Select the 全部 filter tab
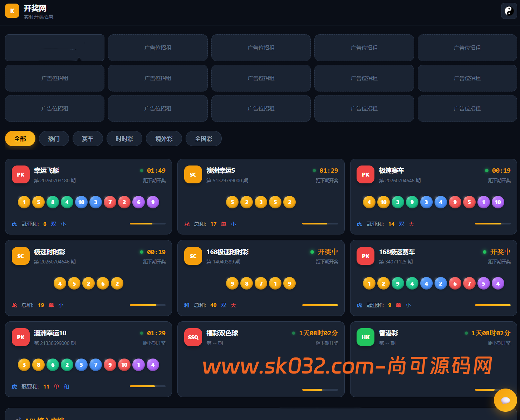Image resolution: width=520 pixels, height=420 pixels. pos(20,139)
